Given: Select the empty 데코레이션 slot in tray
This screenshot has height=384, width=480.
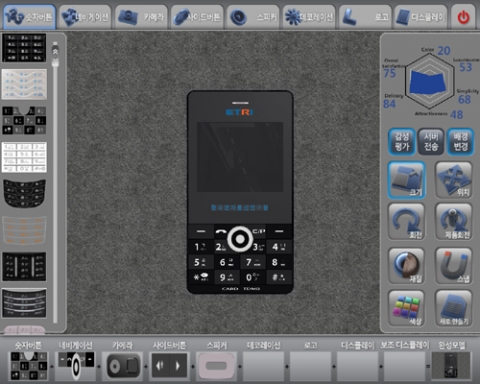Looking at the screenshot, I should click(263, 366).
